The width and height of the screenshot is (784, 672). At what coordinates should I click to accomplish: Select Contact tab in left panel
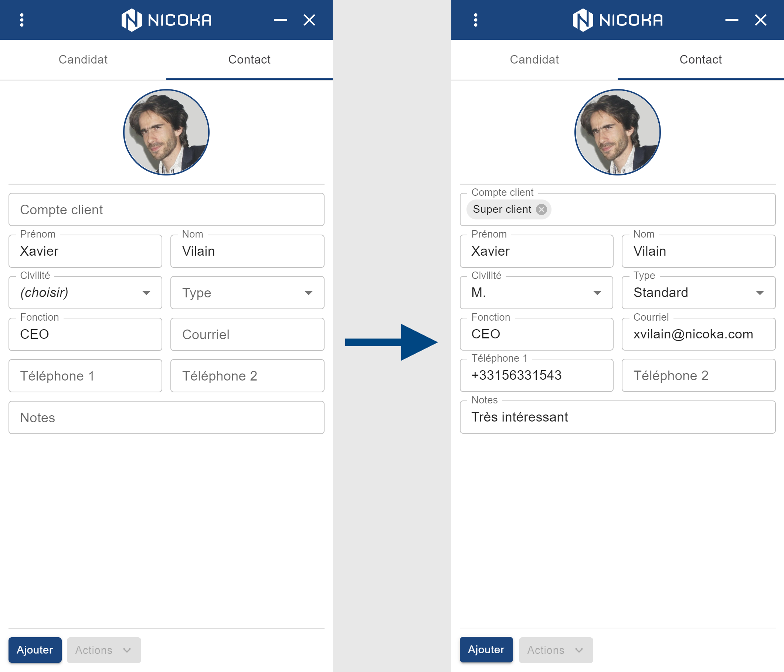(x=250, y=59)
